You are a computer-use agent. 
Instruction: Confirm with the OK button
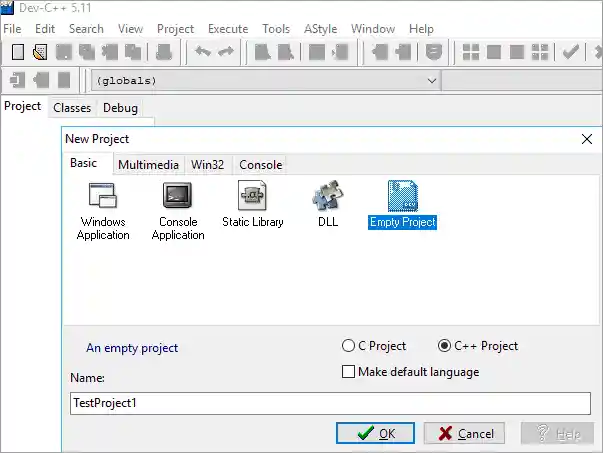click(x=375, y=433)
